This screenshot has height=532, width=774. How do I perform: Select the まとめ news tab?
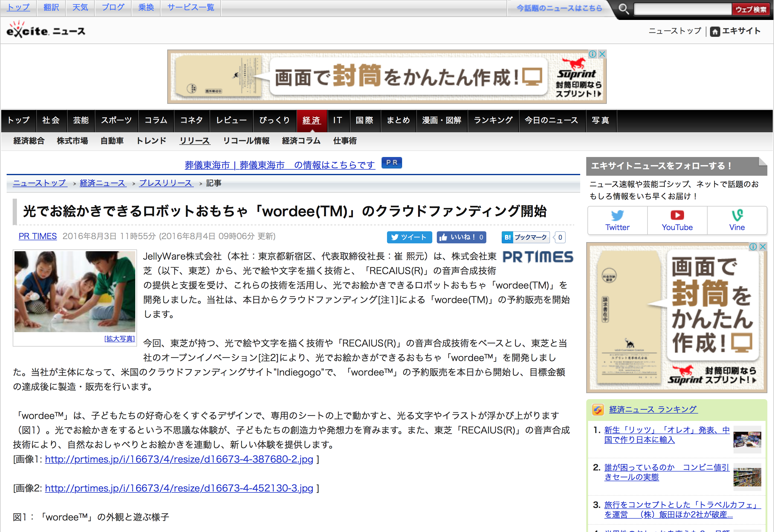click(x=398, y=120)
